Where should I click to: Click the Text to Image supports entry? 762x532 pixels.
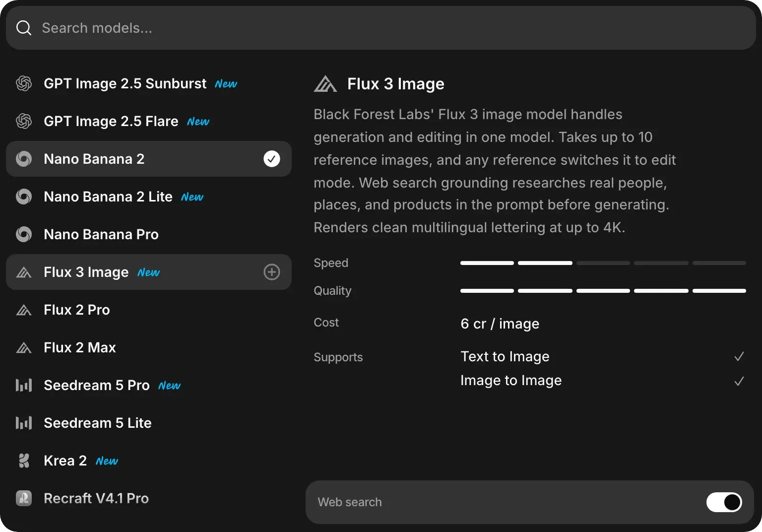(x=505, y=356)
